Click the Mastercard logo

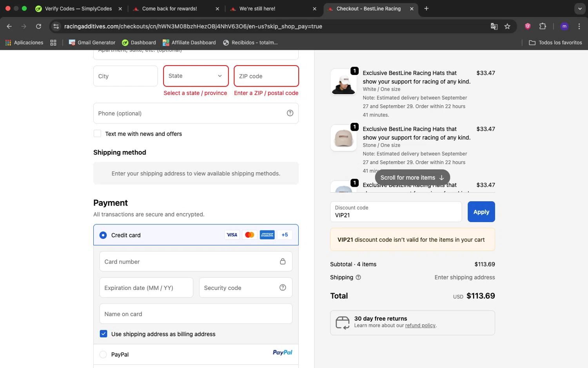(x=249, y=235)
